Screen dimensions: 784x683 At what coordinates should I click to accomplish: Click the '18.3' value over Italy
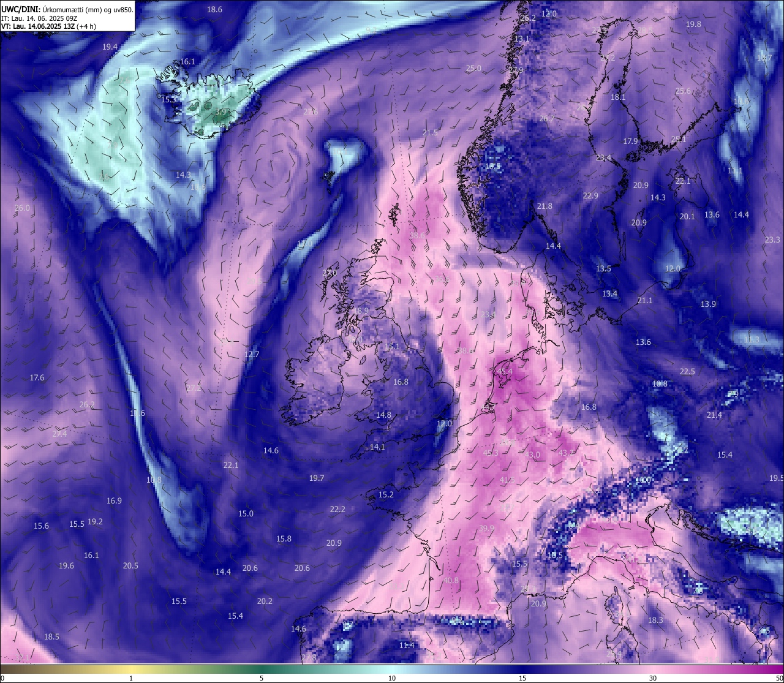[x=655, y=621]
